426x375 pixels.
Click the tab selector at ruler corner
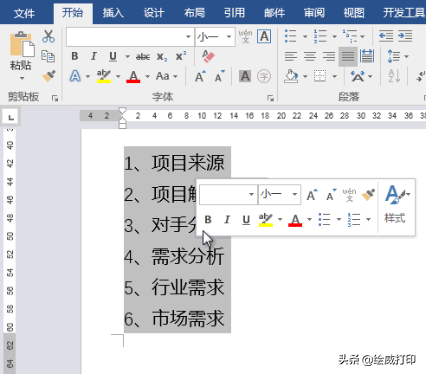(x=11, y=117)
